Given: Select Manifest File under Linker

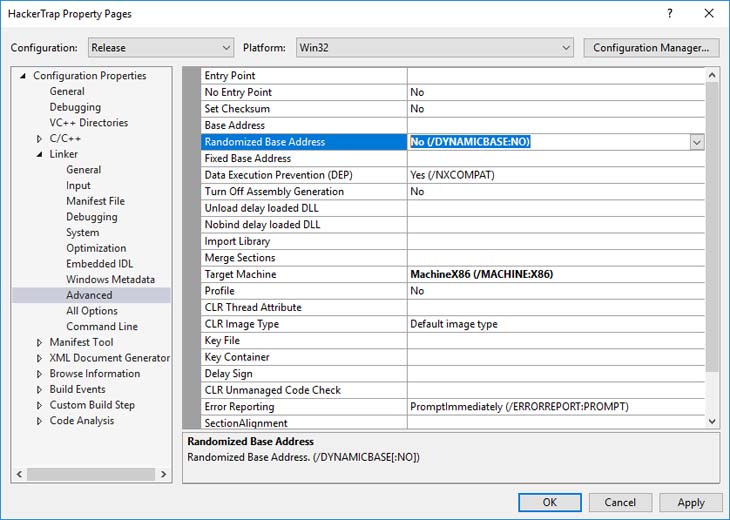Looking at the screenshot, I should click(x=95, y=201).
